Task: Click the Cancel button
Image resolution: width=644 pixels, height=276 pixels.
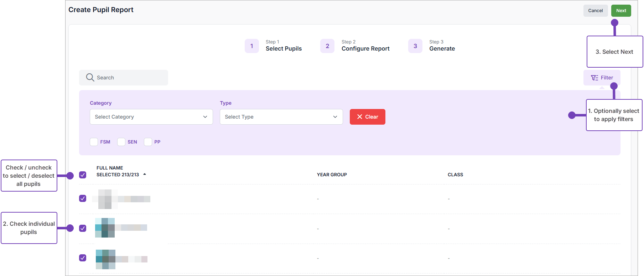Action: pos(595,11)
